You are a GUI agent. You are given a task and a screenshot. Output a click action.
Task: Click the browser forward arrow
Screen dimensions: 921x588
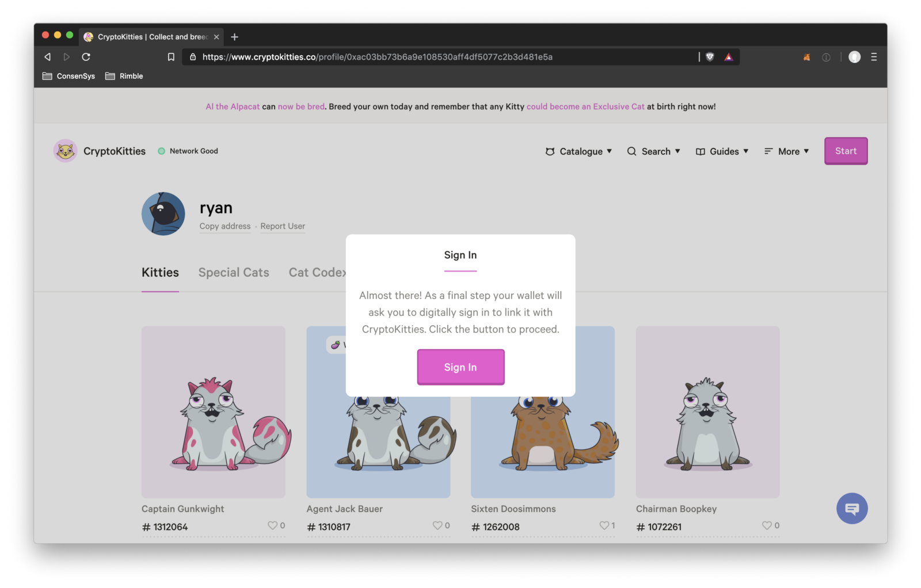[67, 57]
